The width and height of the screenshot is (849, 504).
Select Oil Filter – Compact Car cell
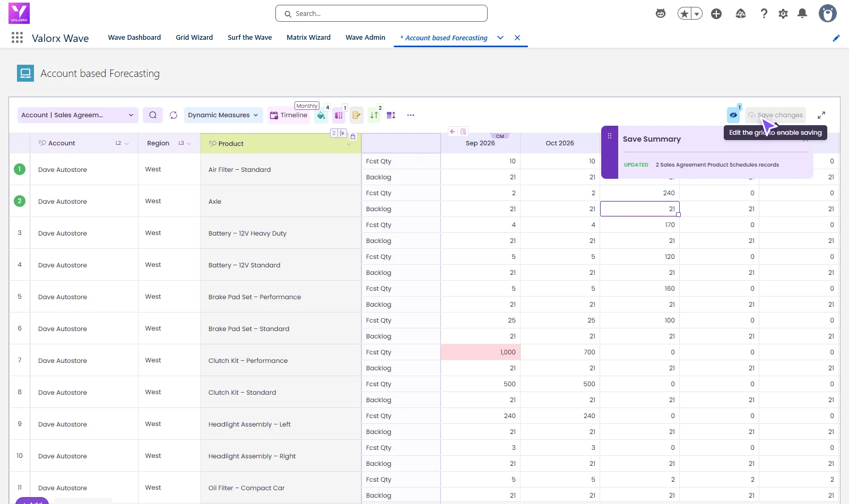[281, 488]
